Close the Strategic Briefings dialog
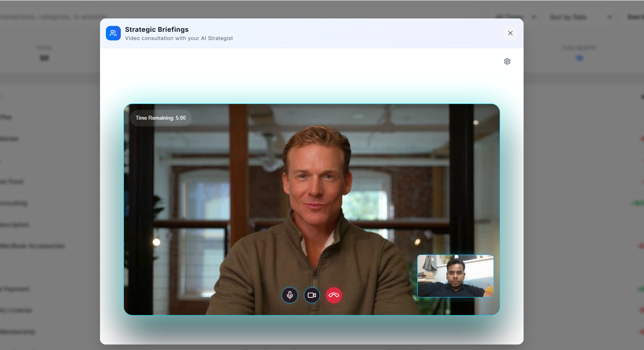Viewport: 644px width, 350px height. pyautogui.click(x=510, y=33)
